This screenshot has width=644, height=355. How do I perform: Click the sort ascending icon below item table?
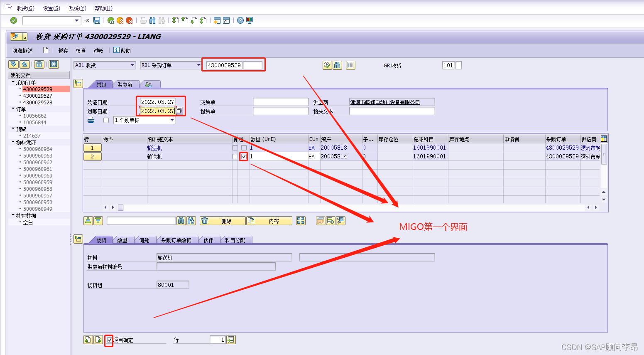click(88, 221)
